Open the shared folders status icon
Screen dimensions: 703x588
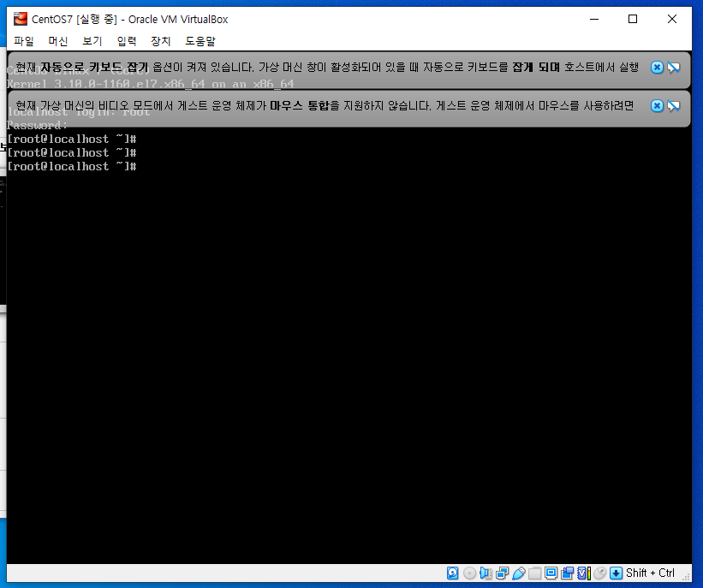pyautogui.click(x=535, y=573)
